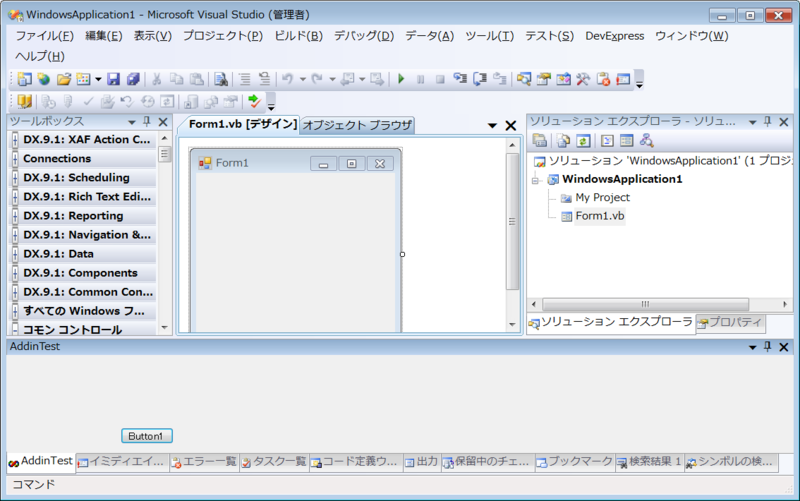This screenshot has height=501, width=800.
Task: Click the New Project toolbar icon
Action: click(24, 79)
